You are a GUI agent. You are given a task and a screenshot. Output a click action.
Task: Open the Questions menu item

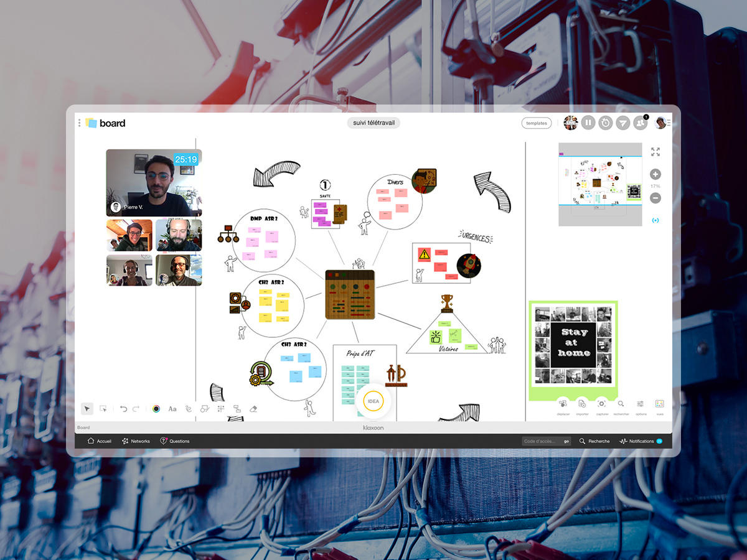(175, 441)
